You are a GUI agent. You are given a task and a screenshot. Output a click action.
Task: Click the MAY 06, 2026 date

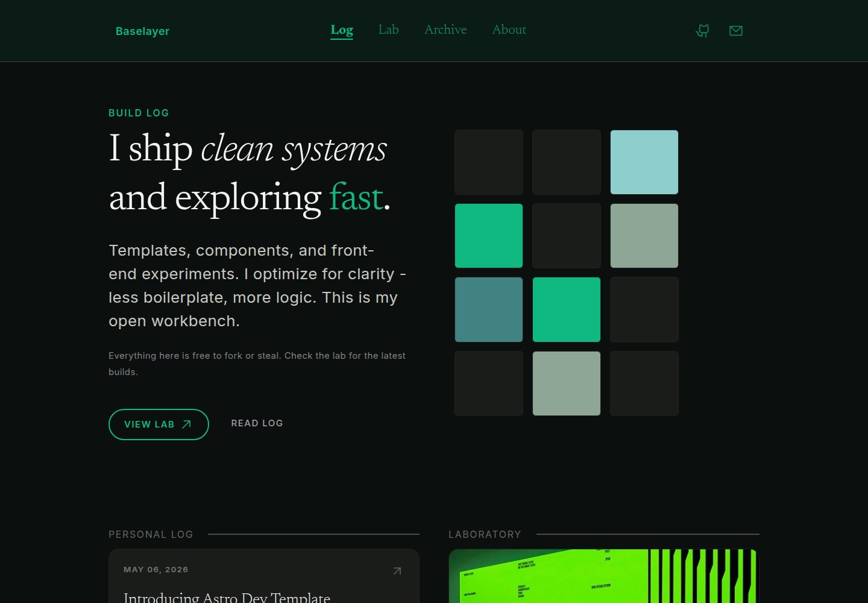pos(156,570)
